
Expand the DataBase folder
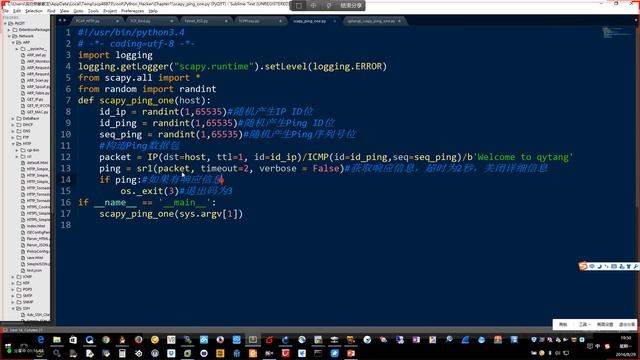pos(13,118)
